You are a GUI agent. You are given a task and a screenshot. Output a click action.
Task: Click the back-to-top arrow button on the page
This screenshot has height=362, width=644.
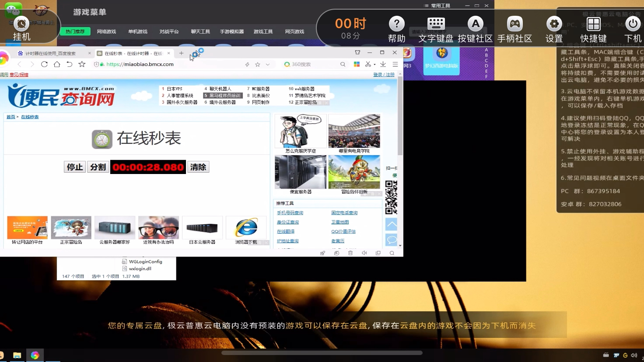tap(392, 224)
